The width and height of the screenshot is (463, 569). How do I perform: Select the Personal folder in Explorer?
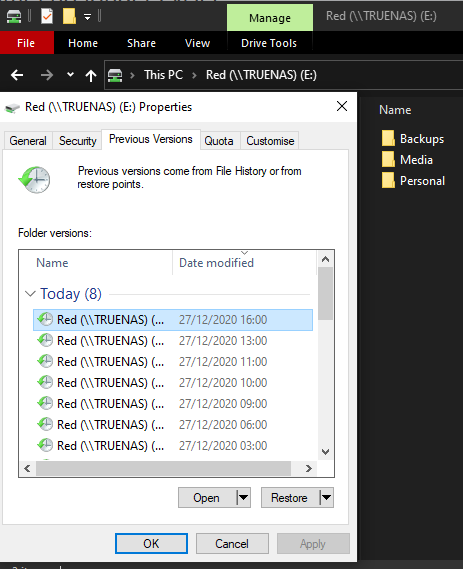coord(413,181)
